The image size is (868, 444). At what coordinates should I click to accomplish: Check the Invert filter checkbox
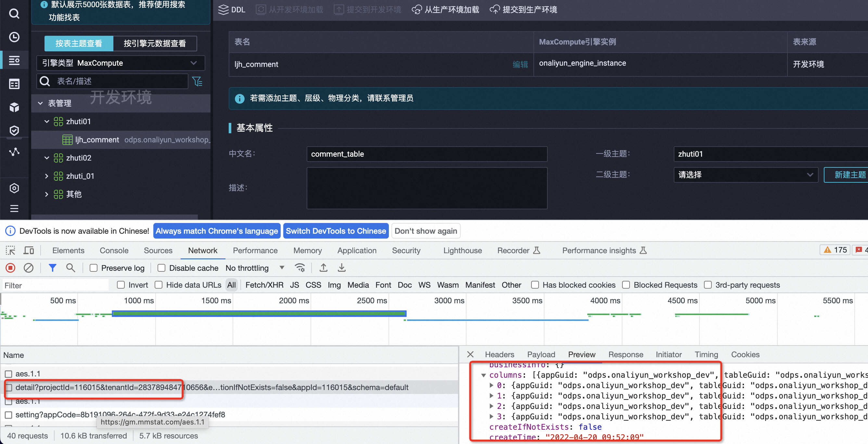point(121,285)
